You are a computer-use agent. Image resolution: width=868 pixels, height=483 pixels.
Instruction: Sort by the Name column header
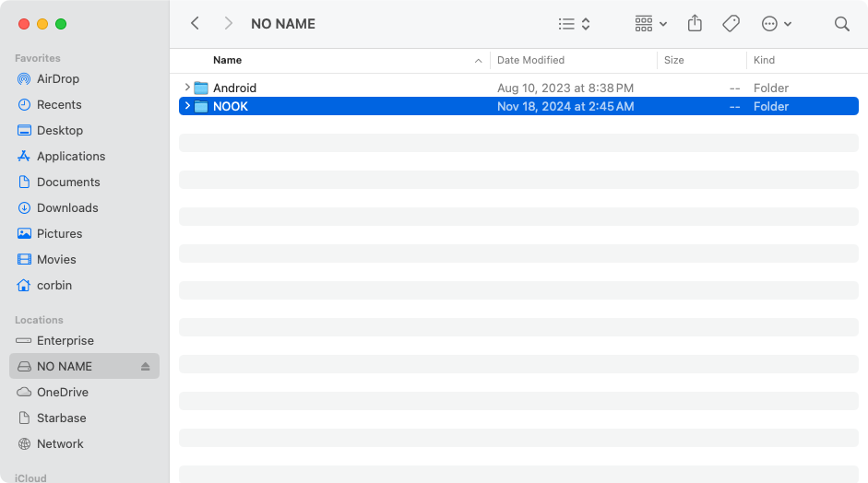(227, 60)
